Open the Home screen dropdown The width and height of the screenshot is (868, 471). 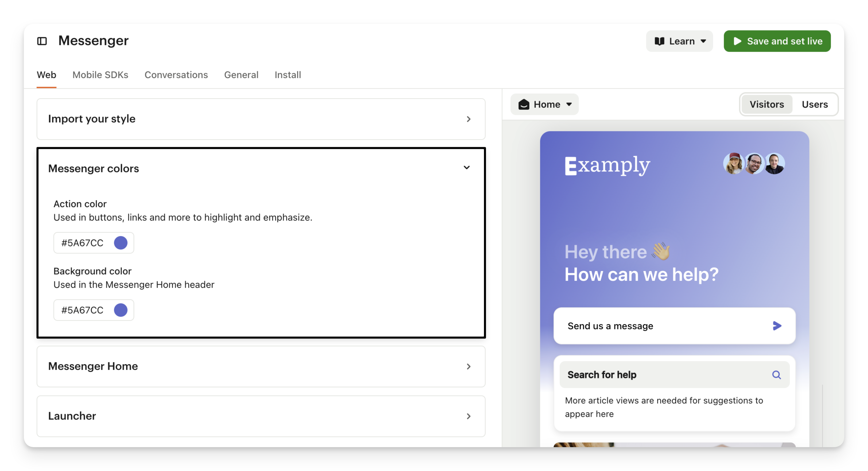545,104
